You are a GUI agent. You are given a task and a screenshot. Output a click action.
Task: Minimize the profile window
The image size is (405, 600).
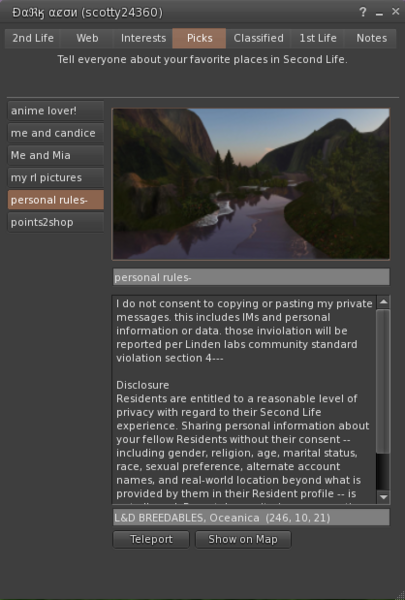[379, 13]
